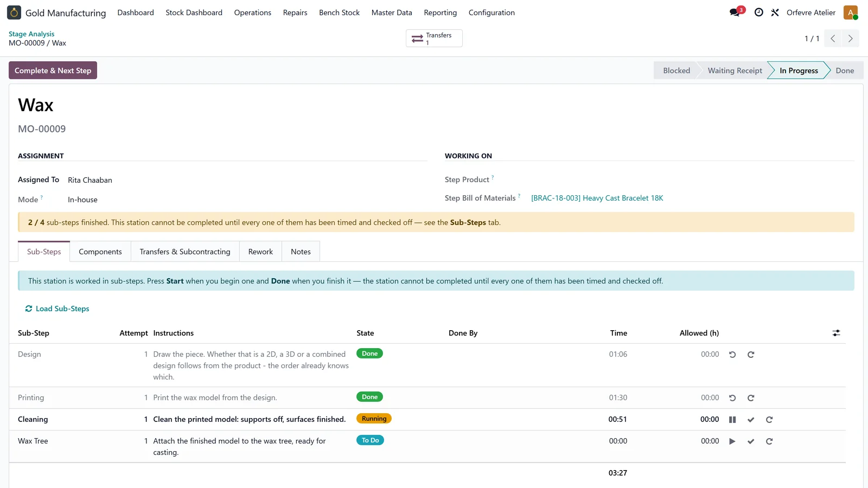Switch to the Notes tab

point(301,252)
